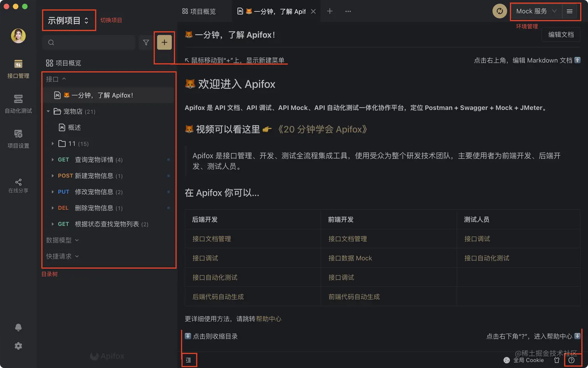Close the 一分钟，了解 Apifox tab
The image size is (588, 368).
[313, 11]
